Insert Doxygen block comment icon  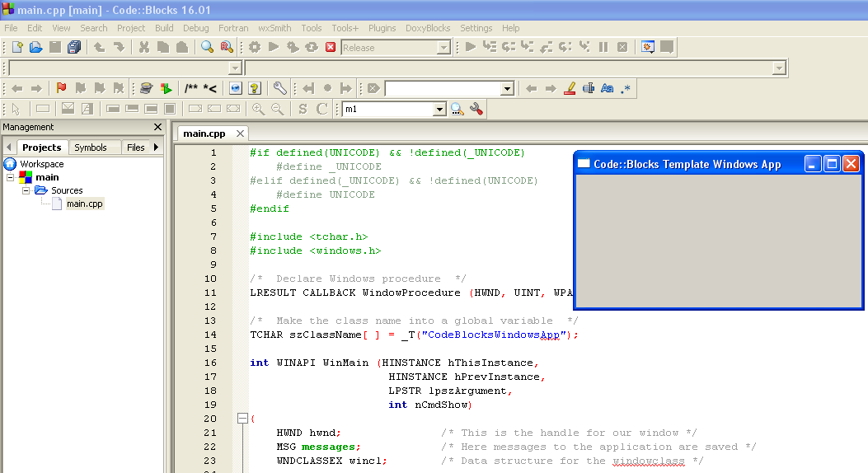(x=191, y=88)
